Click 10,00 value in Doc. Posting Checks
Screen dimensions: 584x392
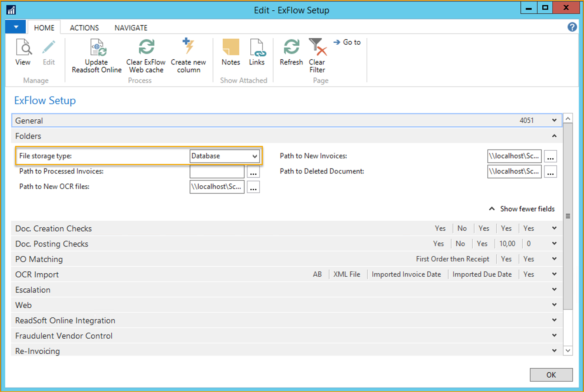(507, 244)
